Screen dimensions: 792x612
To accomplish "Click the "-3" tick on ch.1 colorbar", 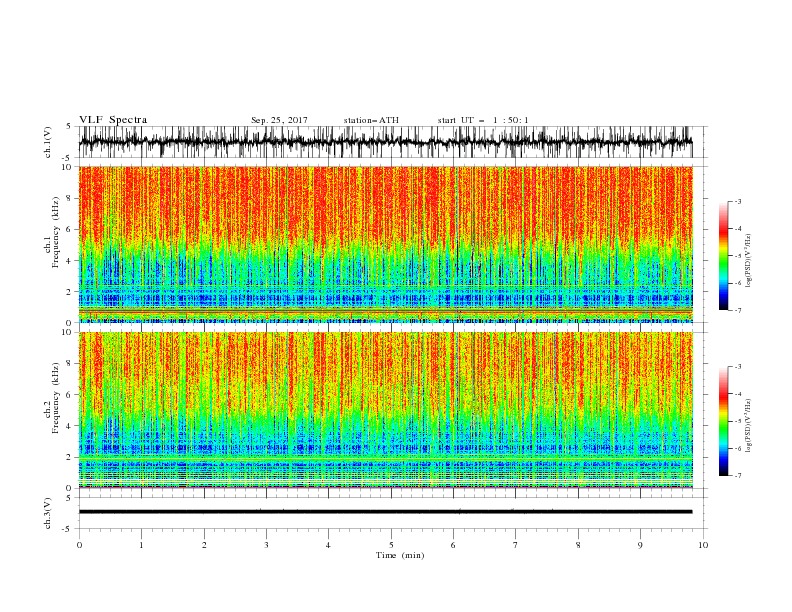I will [x=737, y=201].
